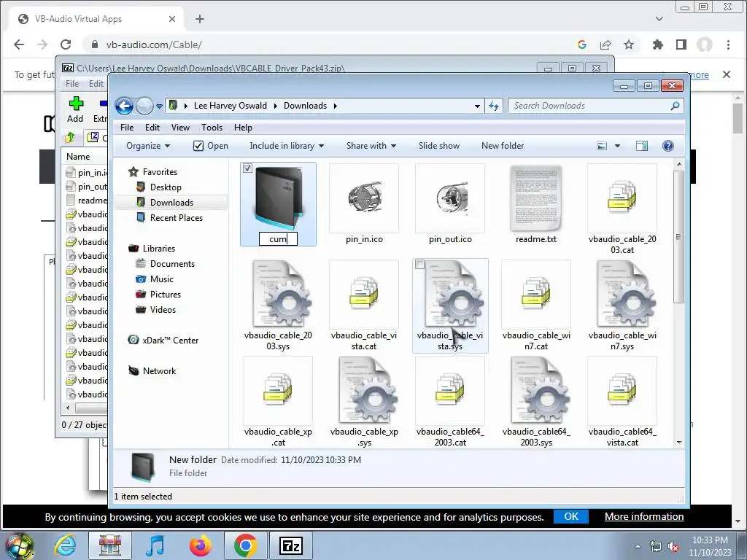The width and height of the screenshot is (747, 560).
Task: Open the More information cookie link
Action: coord(644,517)
